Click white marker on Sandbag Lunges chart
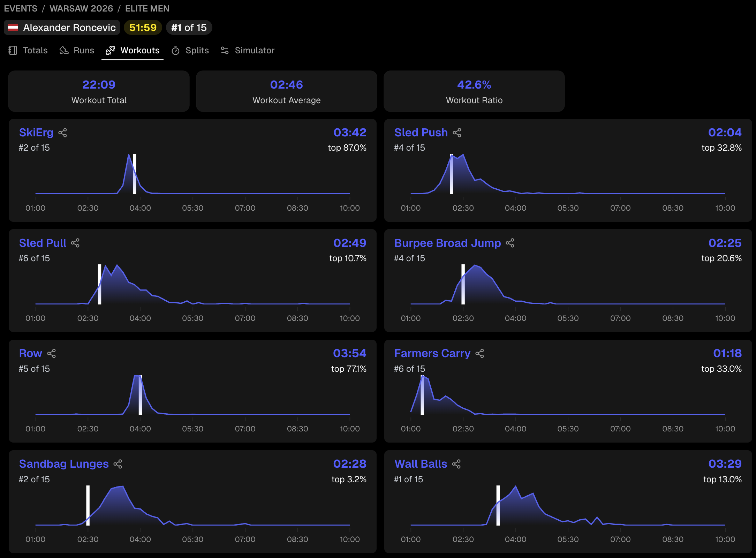The height and width of the screenshot is (558, 756). 88,505
